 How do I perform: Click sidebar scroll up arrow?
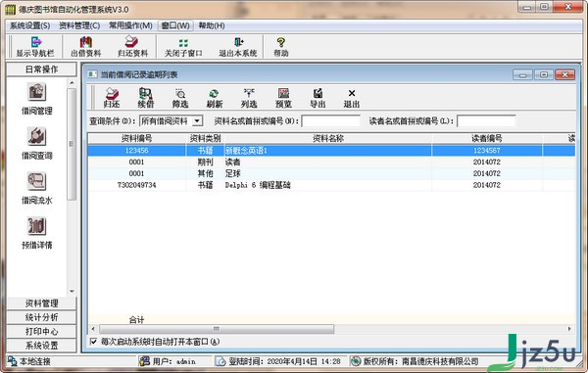click(72, 83)
